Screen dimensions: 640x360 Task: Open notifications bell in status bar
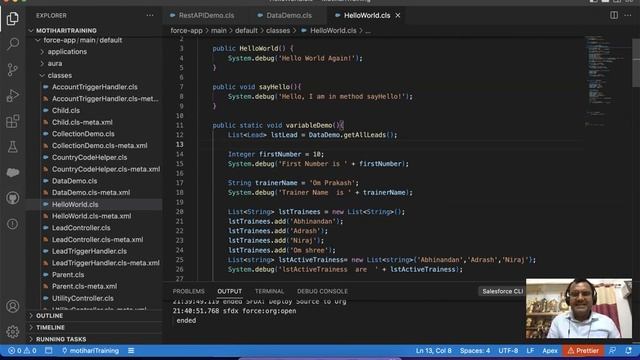pyautogui.click(x=628, y=351)
